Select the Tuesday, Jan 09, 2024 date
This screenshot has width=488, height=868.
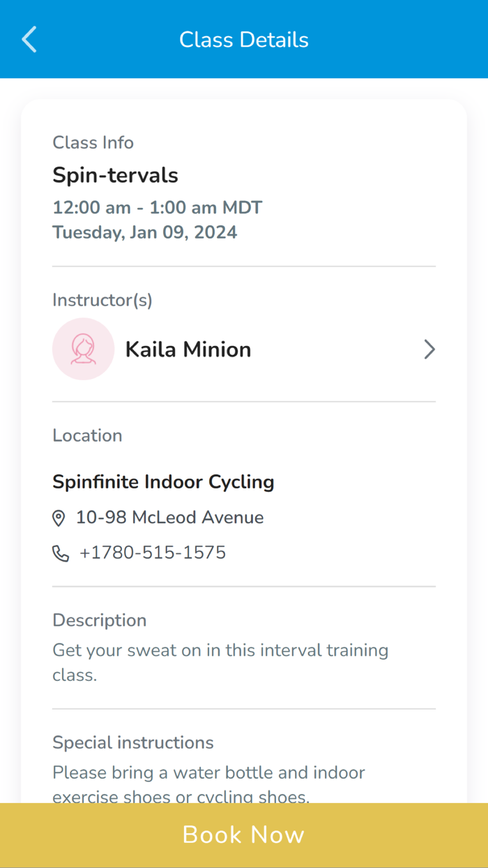tap(145, 232)
